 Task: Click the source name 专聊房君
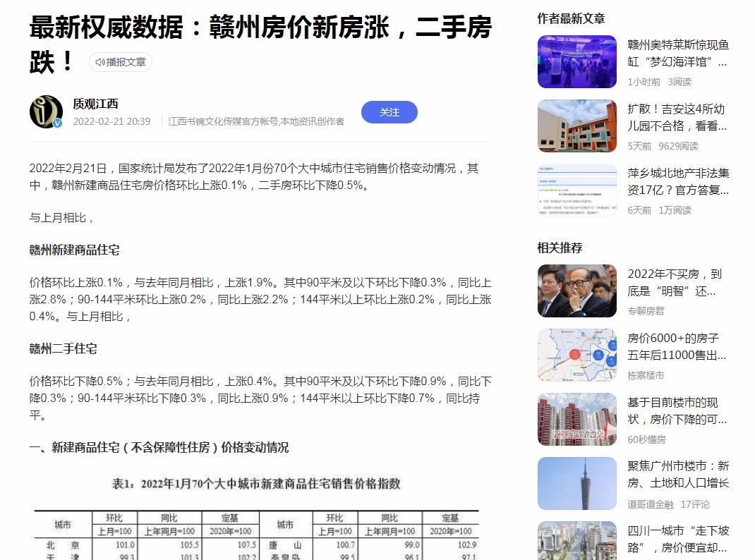(645, 311)
